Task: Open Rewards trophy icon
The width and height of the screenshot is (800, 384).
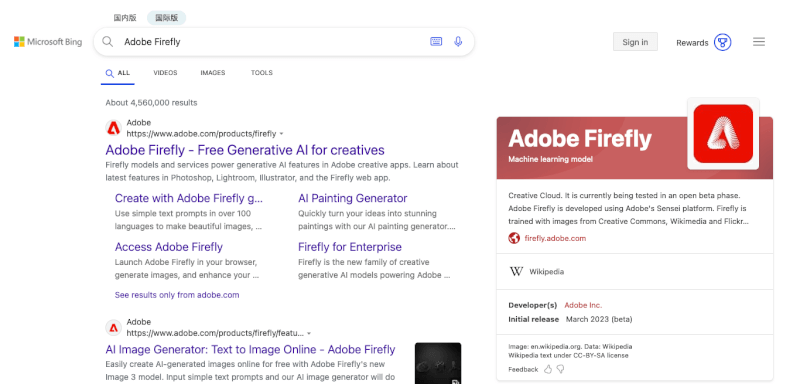Action: point(722,42)
